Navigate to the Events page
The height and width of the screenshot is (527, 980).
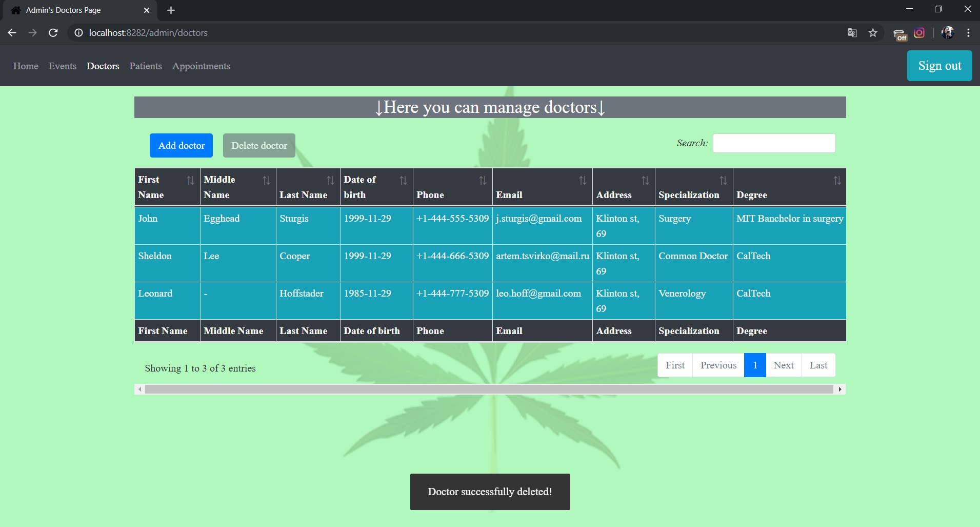click(63, 66)
